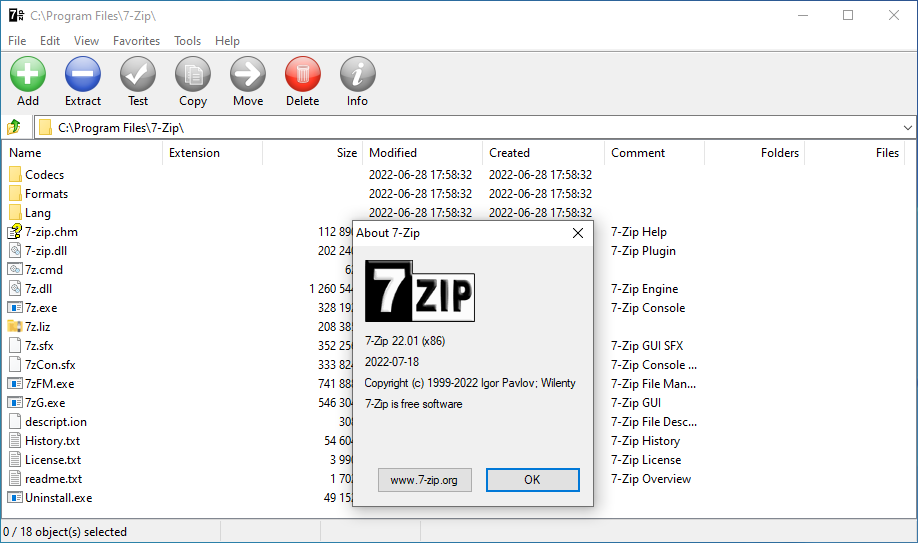This screenshot has height=543, width=918.
Task: Click the Move arrow toolbar icon
Action: pos(248,74)
